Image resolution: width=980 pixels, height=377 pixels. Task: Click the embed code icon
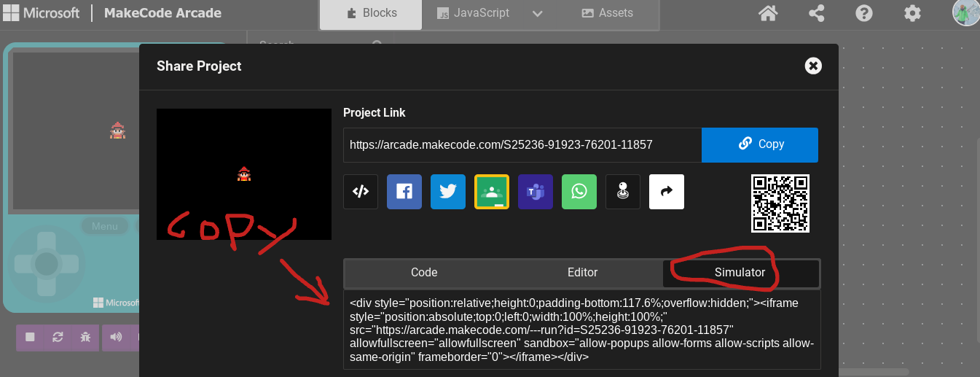pyautogui.click(x=361, y=192)
